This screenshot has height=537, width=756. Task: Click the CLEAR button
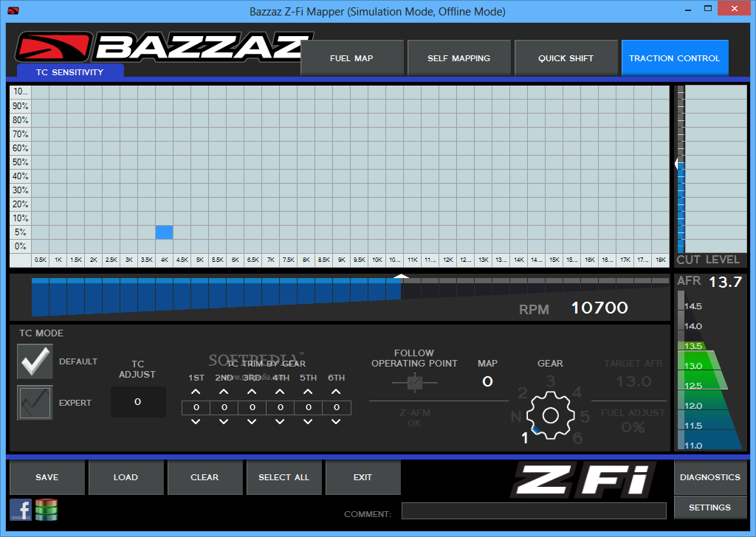205,477
